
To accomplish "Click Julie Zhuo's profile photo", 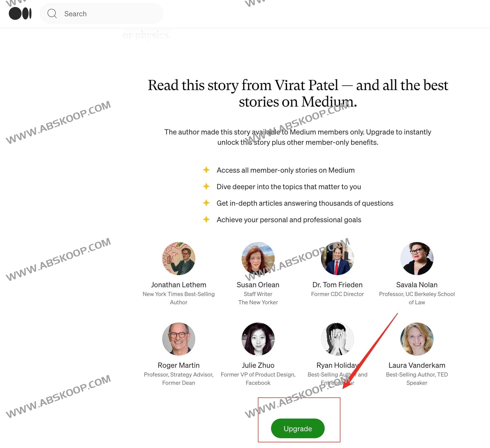I will tap(258, 339).
